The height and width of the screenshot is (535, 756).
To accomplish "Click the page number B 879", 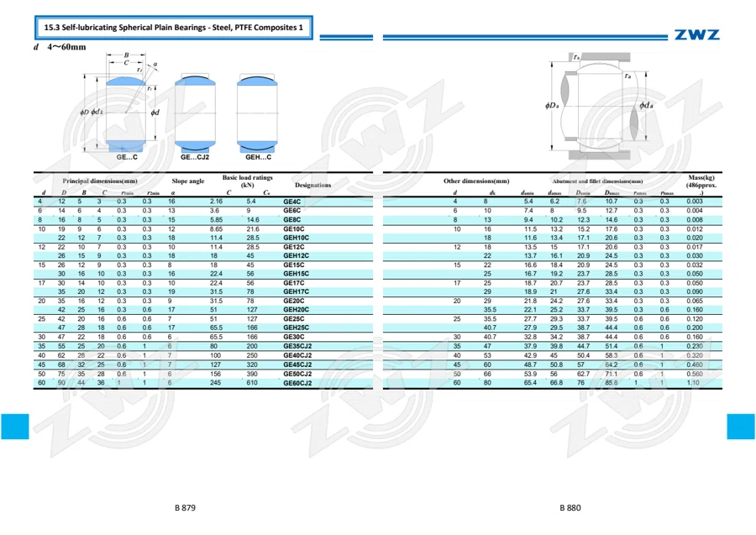I will pos(185,507).
